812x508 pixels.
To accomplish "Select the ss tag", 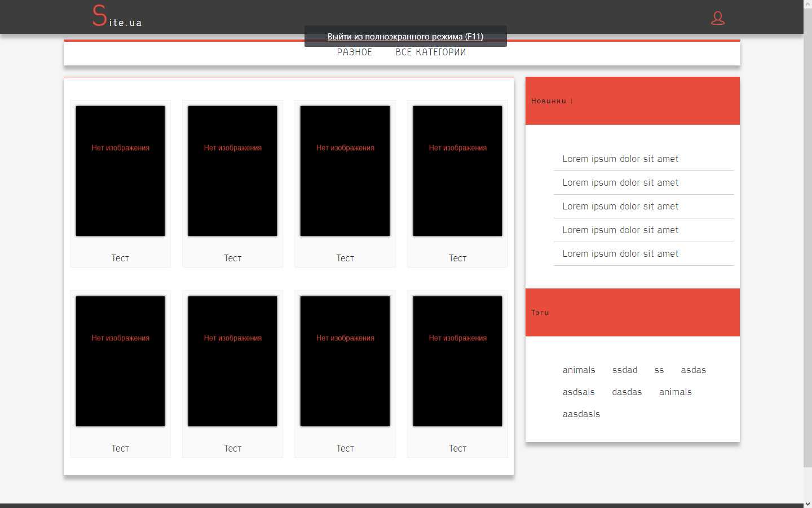I will click(x=659, y=370).
